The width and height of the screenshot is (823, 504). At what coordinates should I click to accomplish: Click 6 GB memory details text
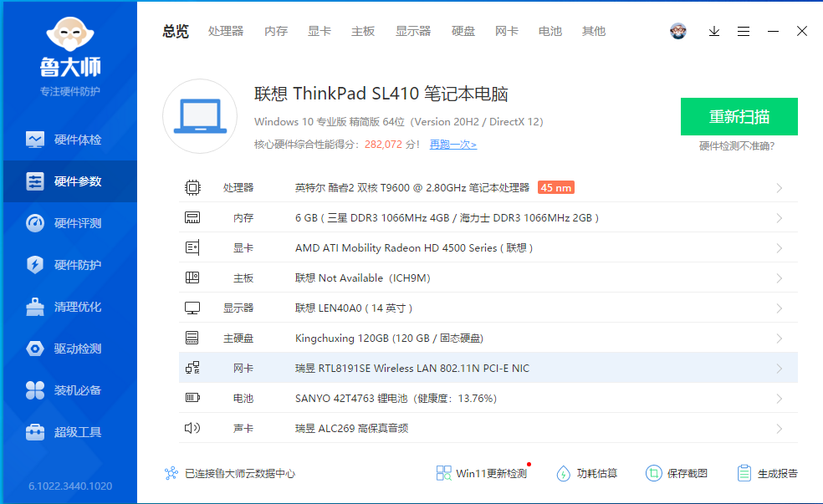click(447, 217)
